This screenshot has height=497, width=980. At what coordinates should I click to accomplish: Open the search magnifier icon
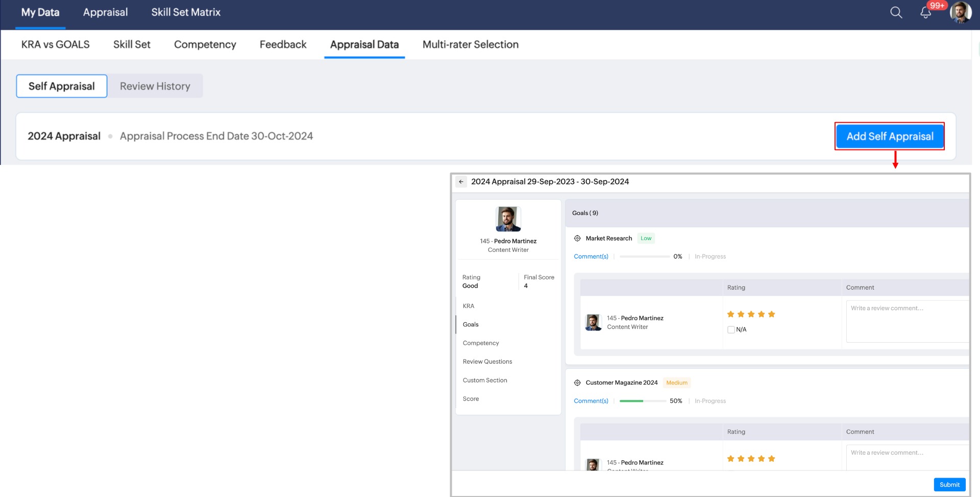[x=896, y=13]
